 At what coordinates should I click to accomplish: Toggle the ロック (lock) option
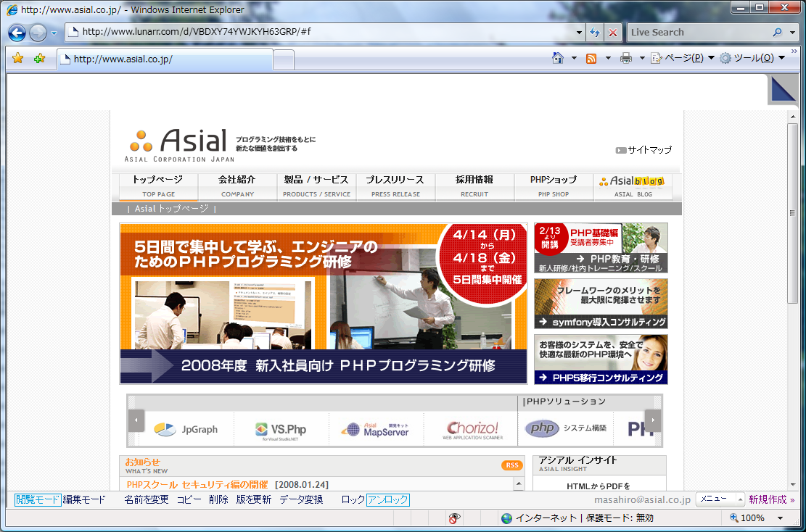(353, 499)
